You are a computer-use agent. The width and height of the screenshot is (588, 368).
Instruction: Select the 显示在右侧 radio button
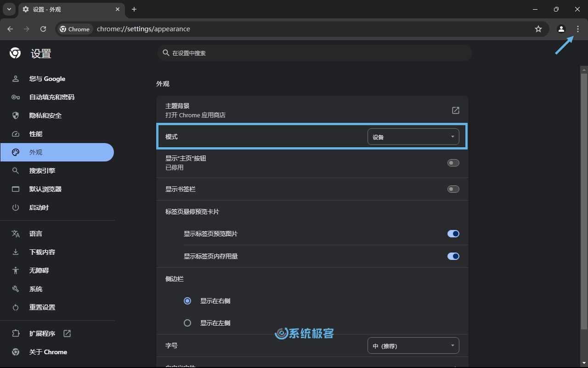click(187, 301)
